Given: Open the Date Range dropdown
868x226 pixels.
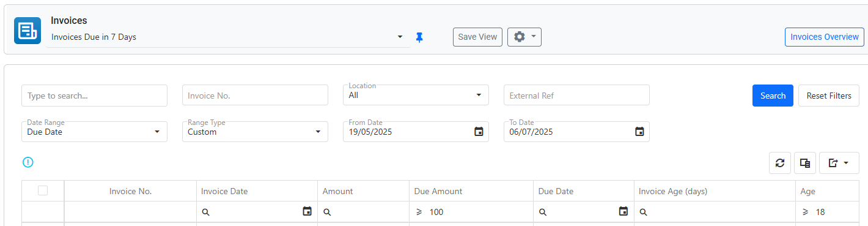Looking at the screenshot, I should pos(94,132).
